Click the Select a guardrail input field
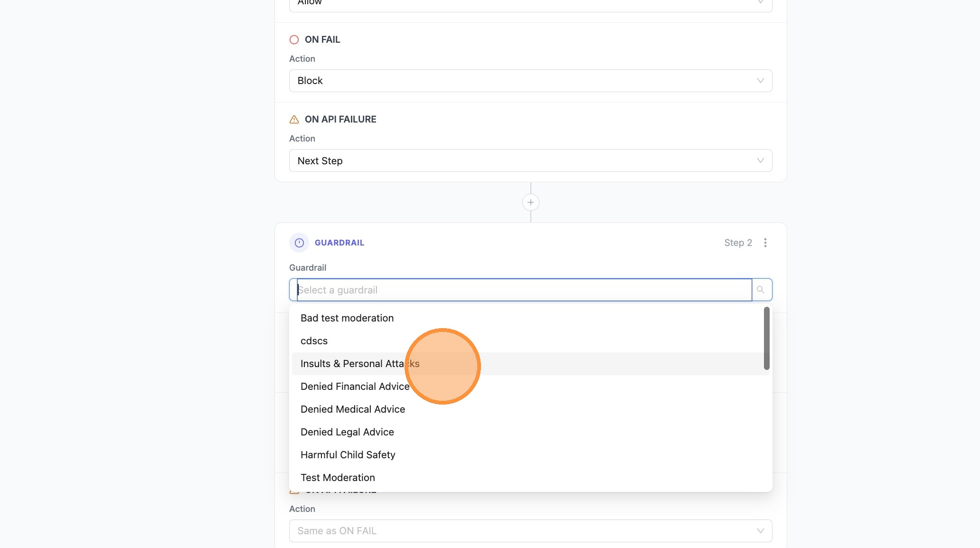 [x=522, y=290]
